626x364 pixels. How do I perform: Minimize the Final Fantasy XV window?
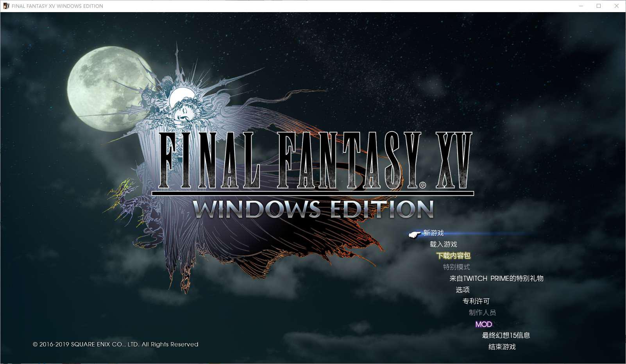coord(581,6)
